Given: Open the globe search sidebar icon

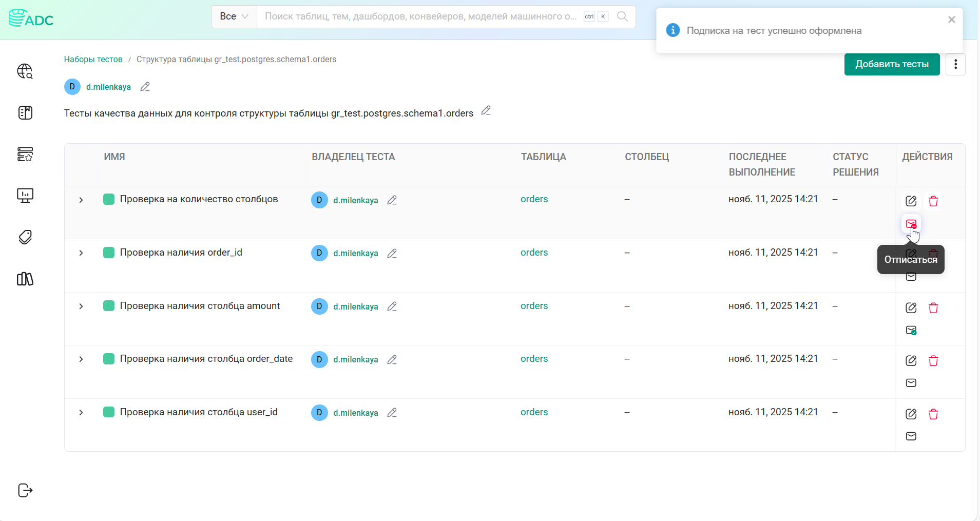Looking at the screenshot, I should click(x=25, y=71).
